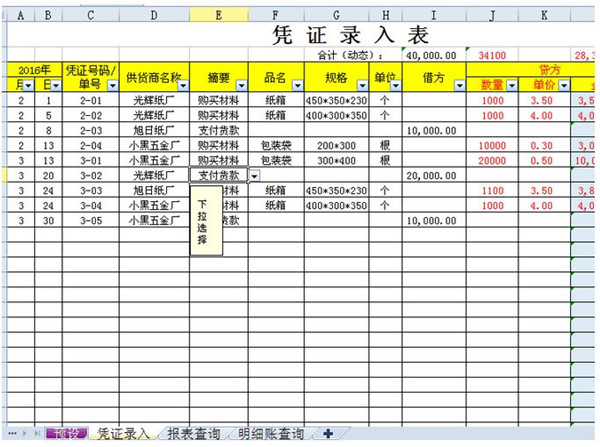
Task: Open the 月 column filter dropdown
Action: (x=28, y=85)
